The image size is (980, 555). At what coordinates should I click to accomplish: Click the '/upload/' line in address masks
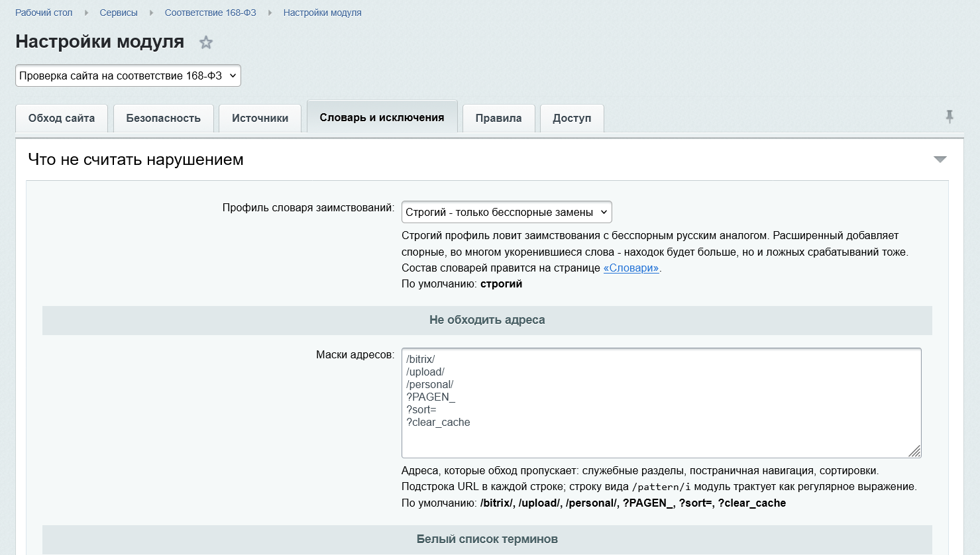pos(425,372)
